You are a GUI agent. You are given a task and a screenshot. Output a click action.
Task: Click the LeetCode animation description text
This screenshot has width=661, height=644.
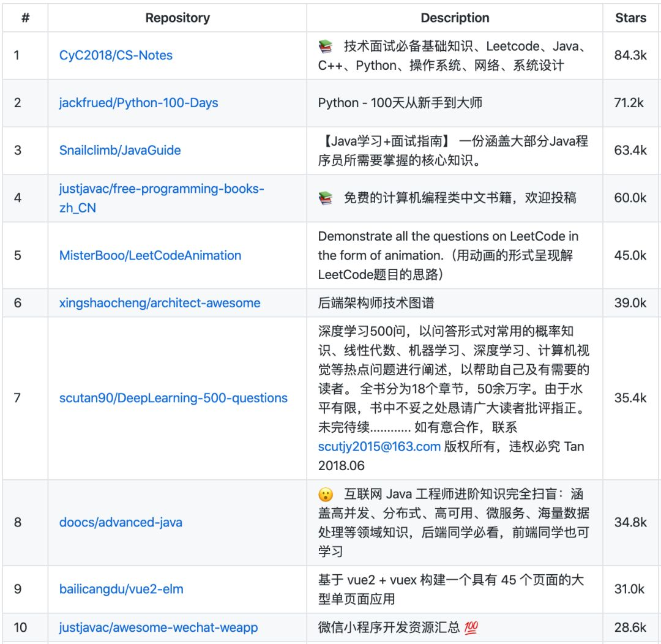tap(448, 255)
